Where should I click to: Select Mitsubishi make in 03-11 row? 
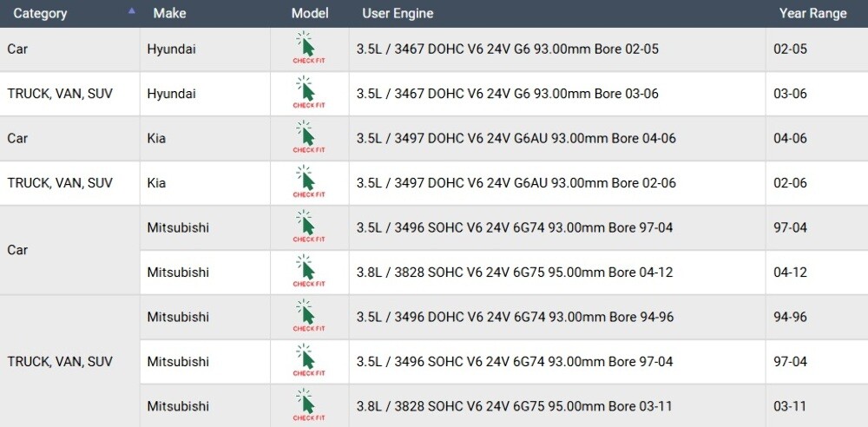[x=178, y=406]
